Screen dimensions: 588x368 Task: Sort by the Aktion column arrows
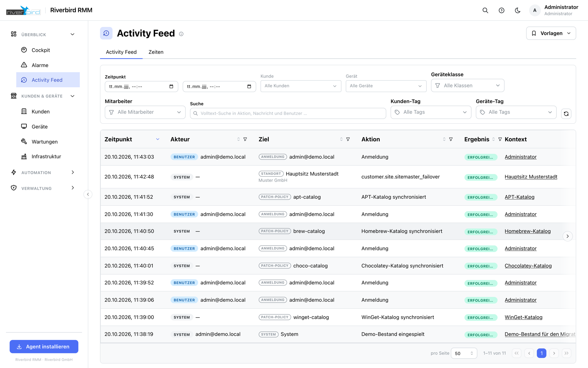[444, 139]
